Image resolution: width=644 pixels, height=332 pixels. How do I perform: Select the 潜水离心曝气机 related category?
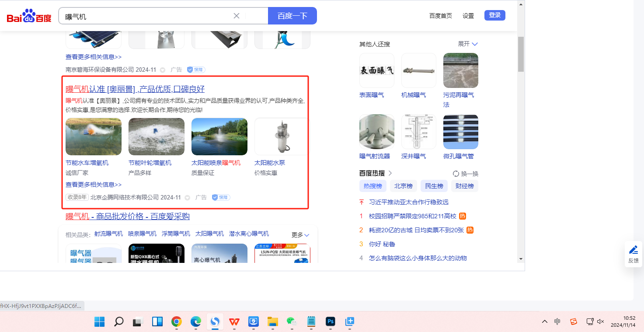click(249, 234)
